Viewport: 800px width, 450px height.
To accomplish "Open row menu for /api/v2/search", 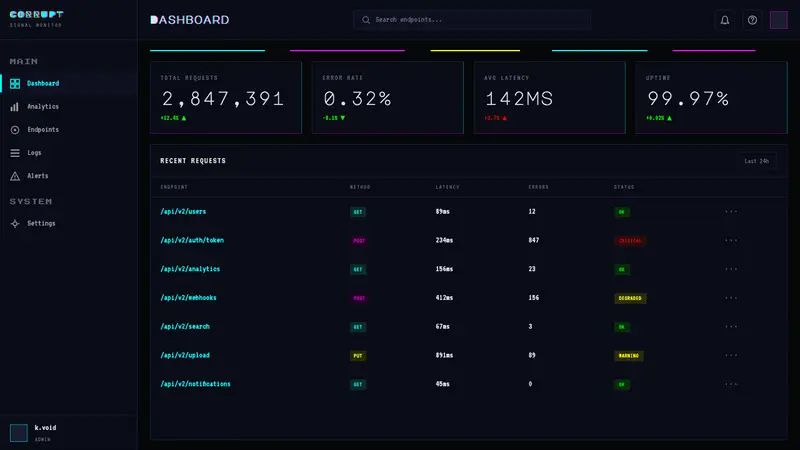I will [x=731, y=327].
